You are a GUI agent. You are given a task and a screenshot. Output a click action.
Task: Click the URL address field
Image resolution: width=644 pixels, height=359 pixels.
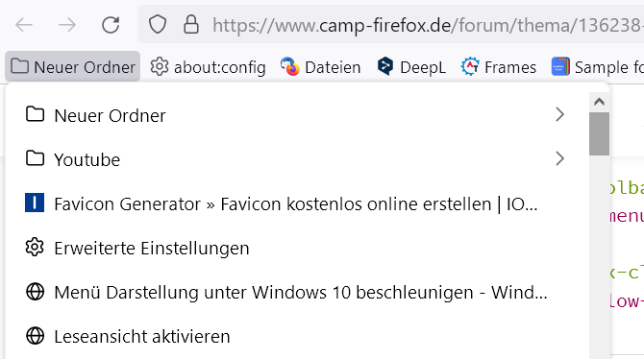pyautogui.click(x=427, y=25)
